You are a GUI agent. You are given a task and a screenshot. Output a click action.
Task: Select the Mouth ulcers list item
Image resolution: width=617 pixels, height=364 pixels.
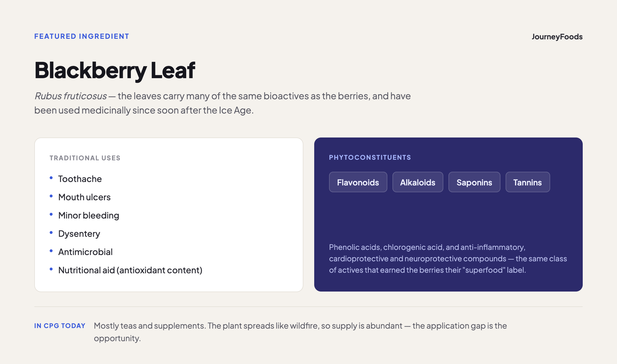[x=84, y=197]
